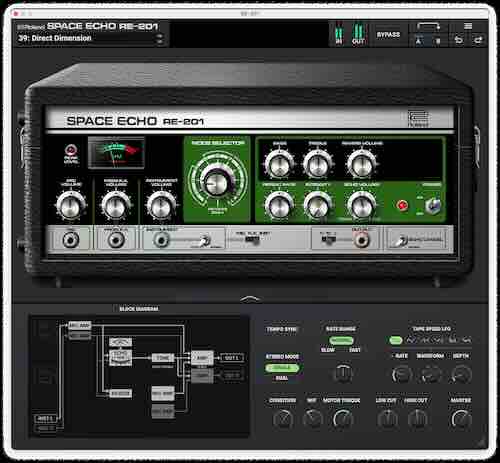
Task: Adjust the Motor Torque knob
Action: (343, 419)
